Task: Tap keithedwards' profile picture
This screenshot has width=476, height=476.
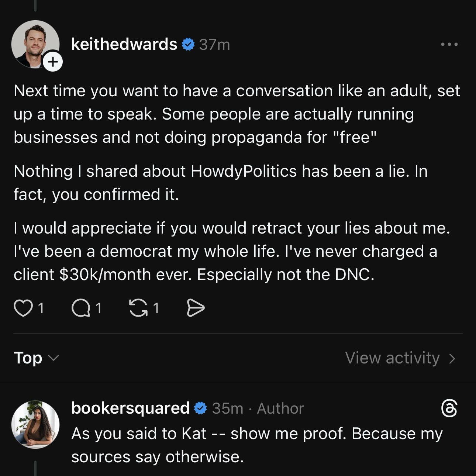Action: click(35, 44)
